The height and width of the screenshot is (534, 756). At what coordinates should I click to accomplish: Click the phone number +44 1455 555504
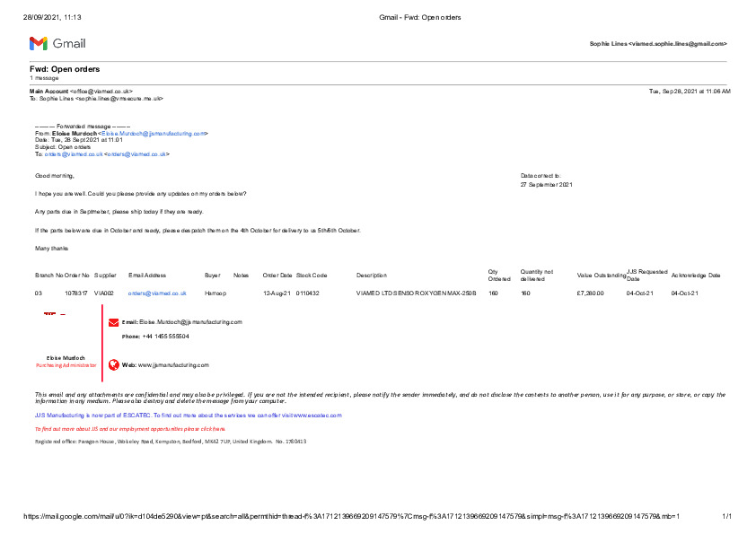(163, 337)
